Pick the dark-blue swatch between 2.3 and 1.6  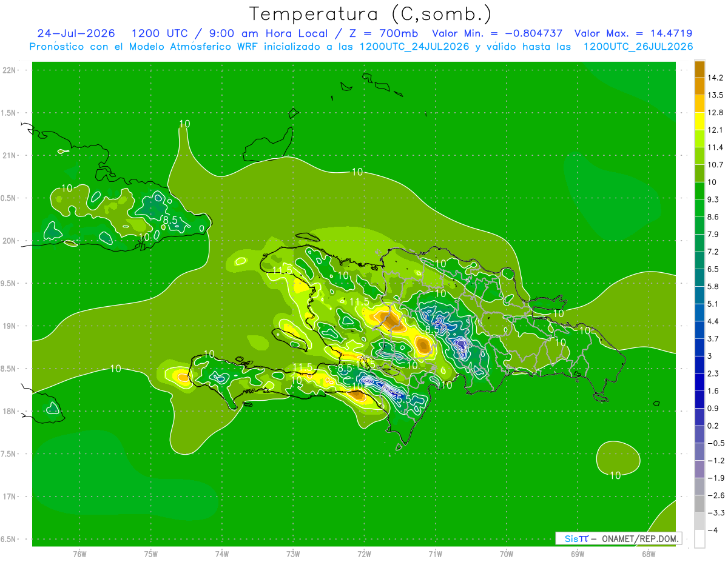coord(699,382)
